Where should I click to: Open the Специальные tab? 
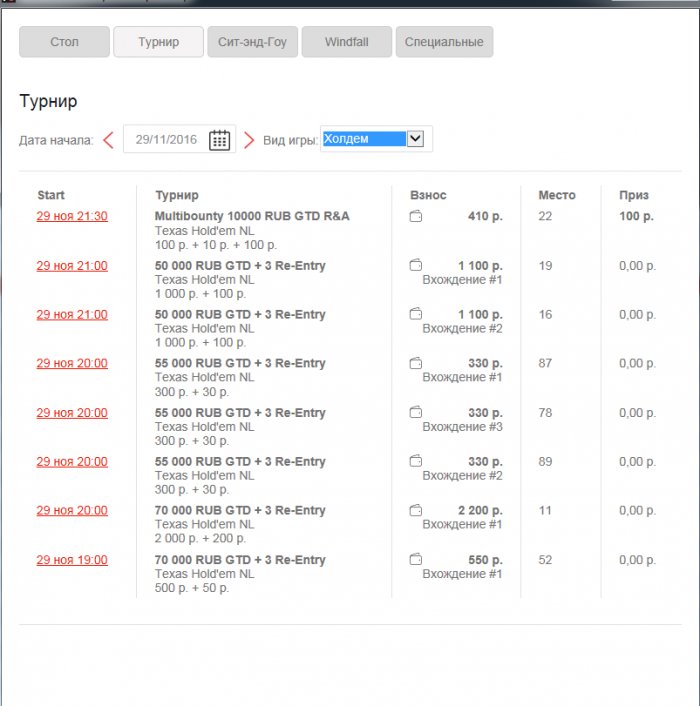[444, 42]
